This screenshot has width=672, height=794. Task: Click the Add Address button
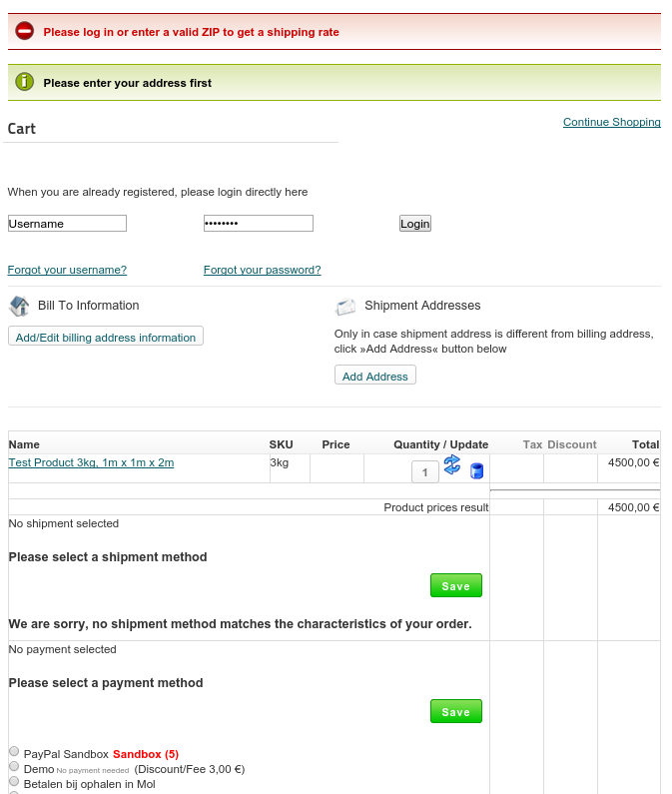(x=374, y=377)
